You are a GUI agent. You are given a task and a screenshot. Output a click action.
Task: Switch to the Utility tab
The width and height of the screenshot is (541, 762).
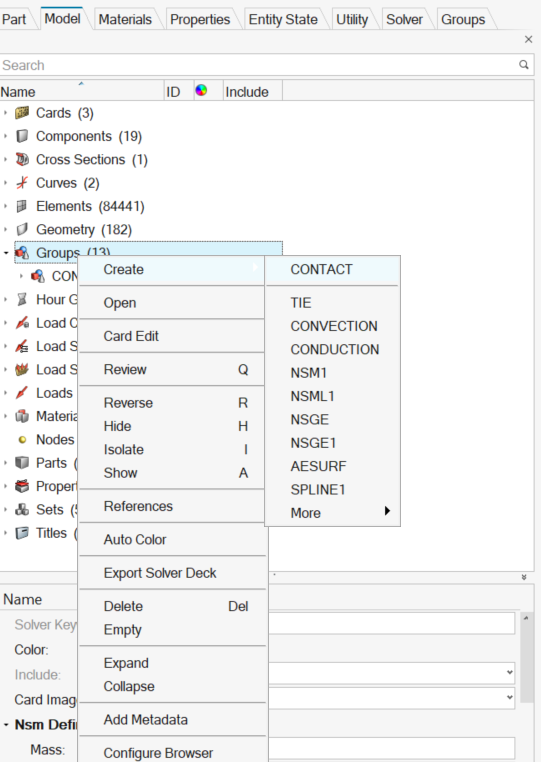tap(352, 19)
